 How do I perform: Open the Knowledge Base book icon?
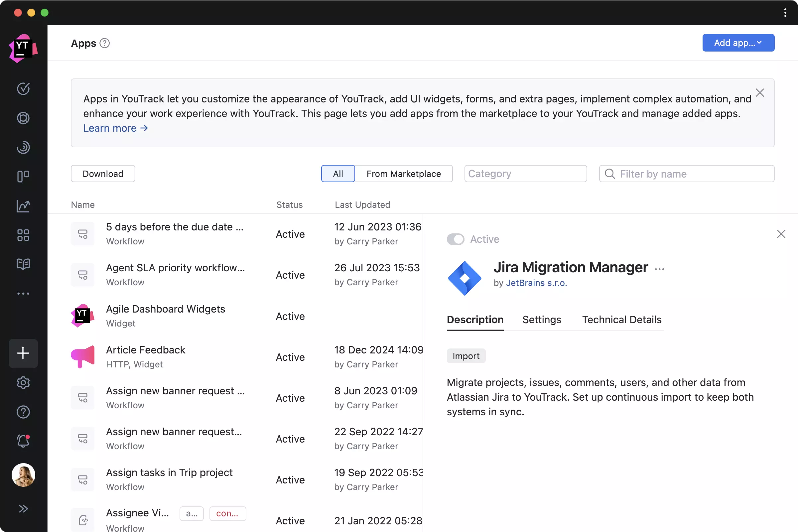tap(23, 264)
